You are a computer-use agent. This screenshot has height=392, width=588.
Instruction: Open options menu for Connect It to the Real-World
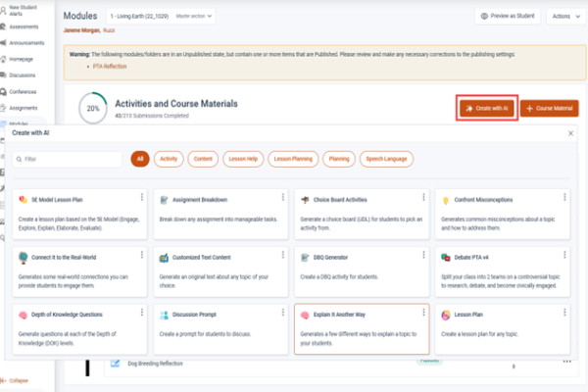[x=142, y=255]
